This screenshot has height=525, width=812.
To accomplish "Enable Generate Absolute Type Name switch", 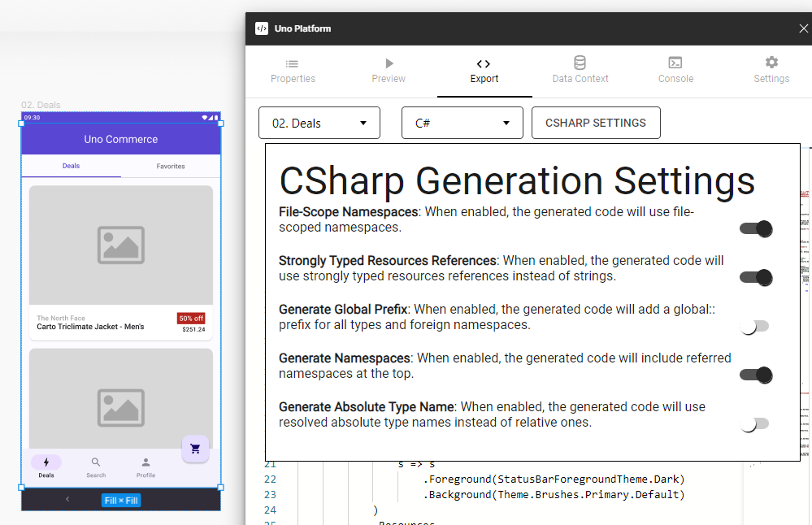I will pos(755,424).
